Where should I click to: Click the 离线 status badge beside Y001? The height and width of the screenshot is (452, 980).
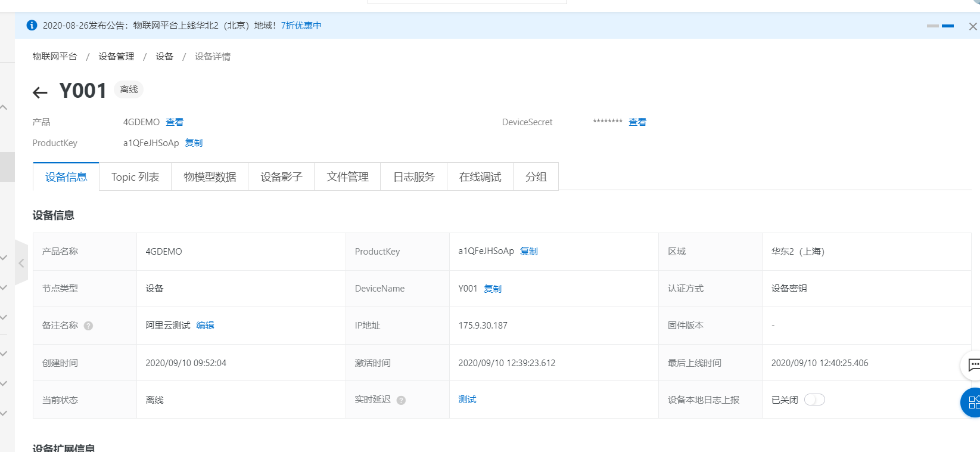129,89
